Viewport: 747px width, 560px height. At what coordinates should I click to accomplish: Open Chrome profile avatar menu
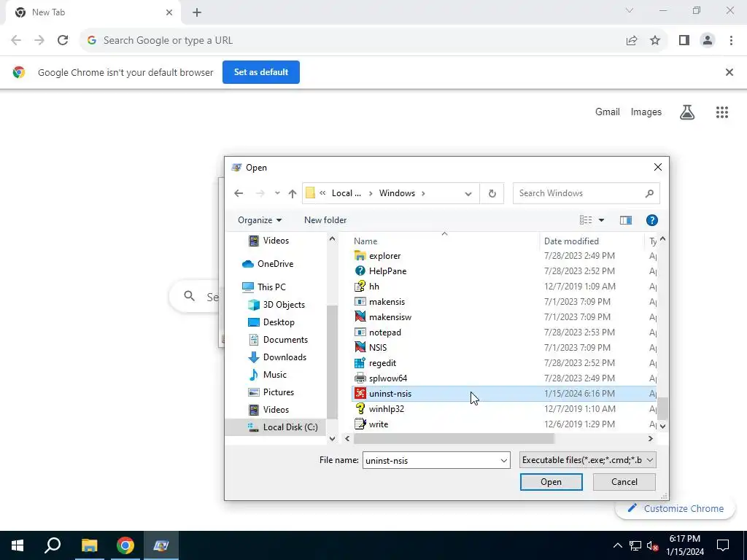708,41
